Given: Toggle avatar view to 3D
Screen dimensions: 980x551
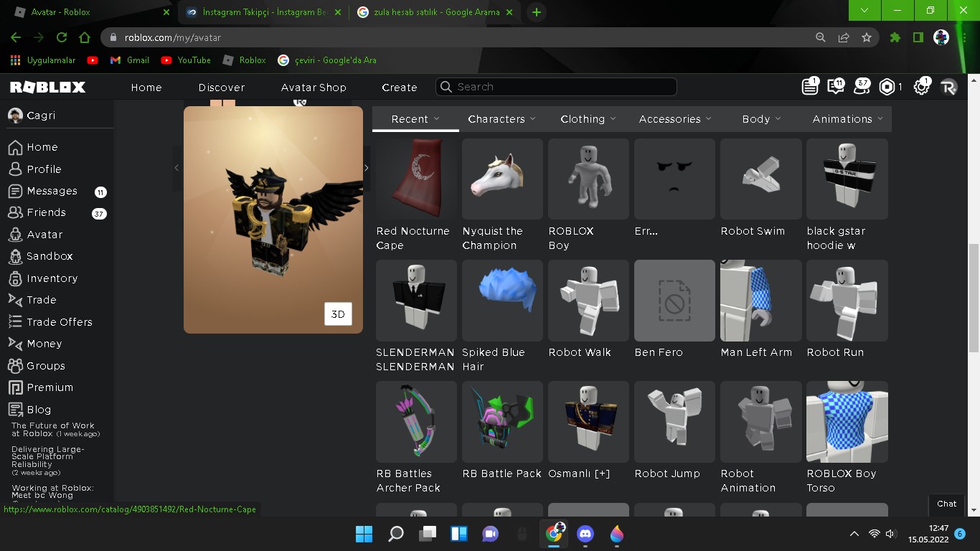Looking at the screenshot, I should (x=338, y=314).
